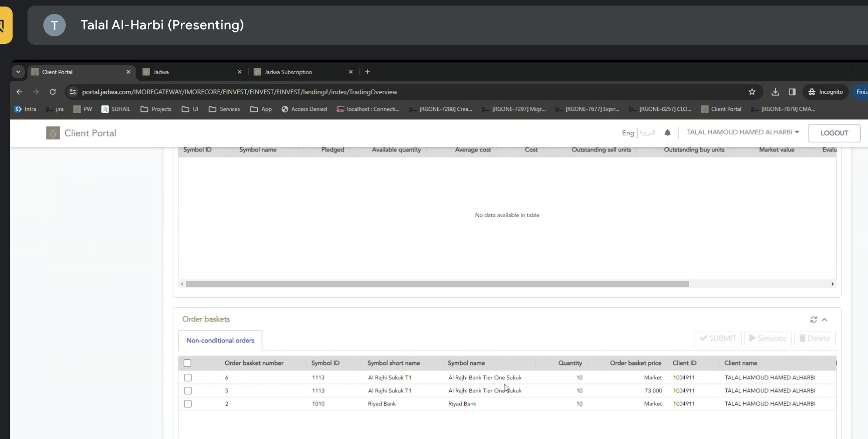Open browser downloads icon
Viewport: 868px width, 439px height.
(775, 92)
